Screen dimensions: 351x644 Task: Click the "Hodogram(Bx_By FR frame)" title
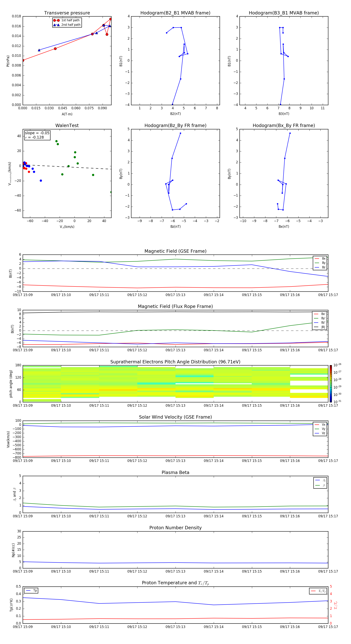tap(284, 125)
